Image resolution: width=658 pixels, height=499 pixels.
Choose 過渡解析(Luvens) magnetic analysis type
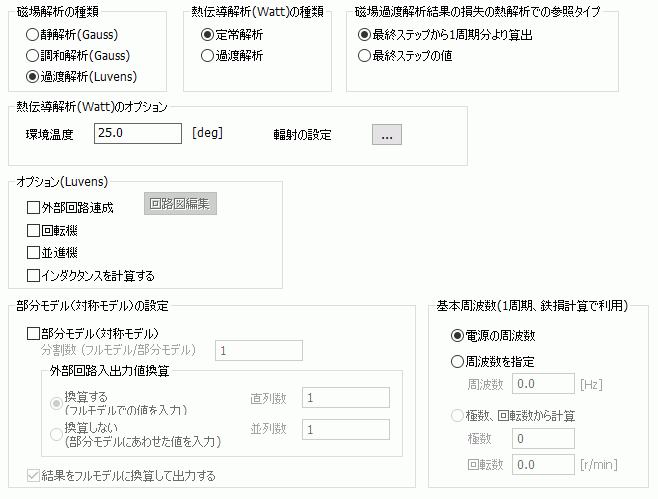(x=33, y=76)
